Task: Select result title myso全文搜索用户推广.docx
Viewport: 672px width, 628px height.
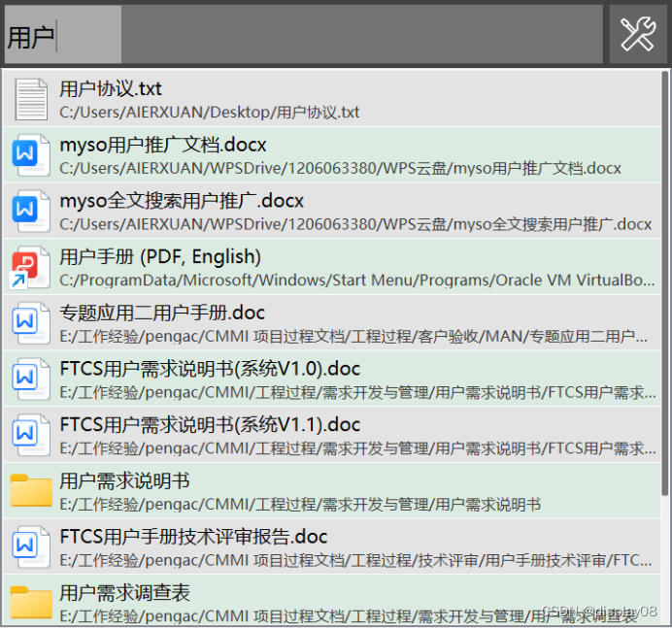Action: tap(182, 201)
